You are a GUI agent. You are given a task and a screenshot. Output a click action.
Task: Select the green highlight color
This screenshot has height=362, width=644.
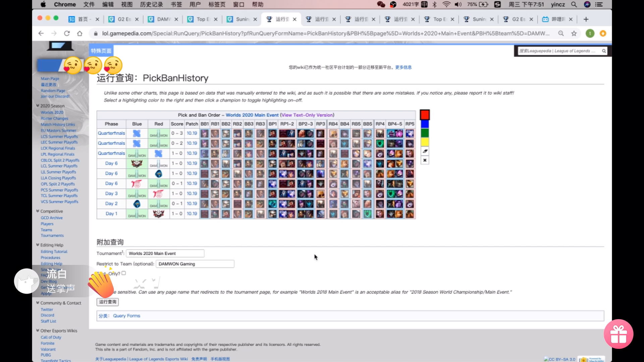pyautogui.click(x=425, y=133)
